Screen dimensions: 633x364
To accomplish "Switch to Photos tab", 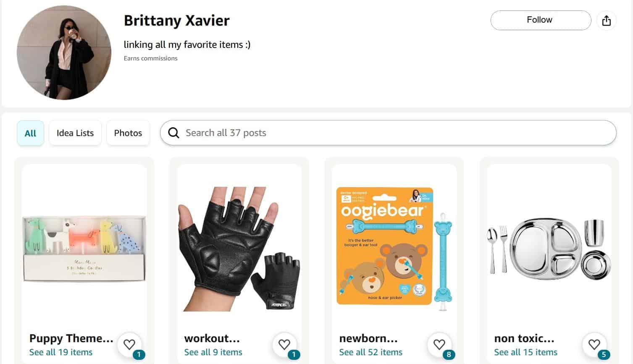I will 128,133.
